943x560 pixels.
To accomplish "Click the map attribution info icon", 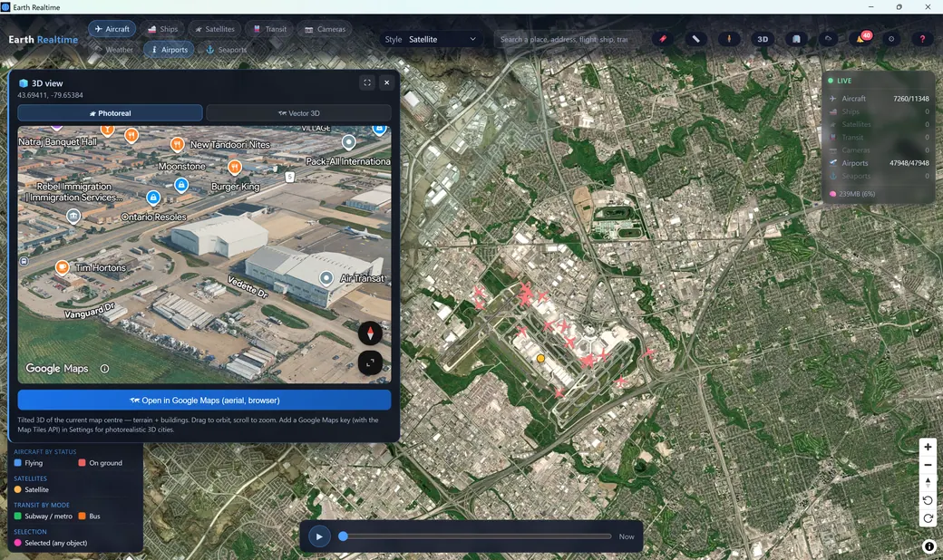I will coord(929,546).
